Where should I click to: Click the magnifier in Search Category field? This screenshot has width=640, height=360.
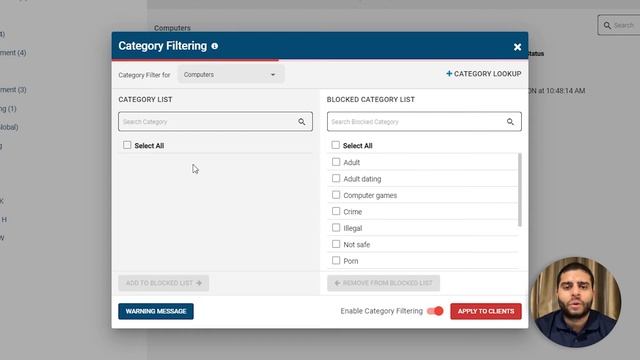pyautogui.click(x=301, y=122)
